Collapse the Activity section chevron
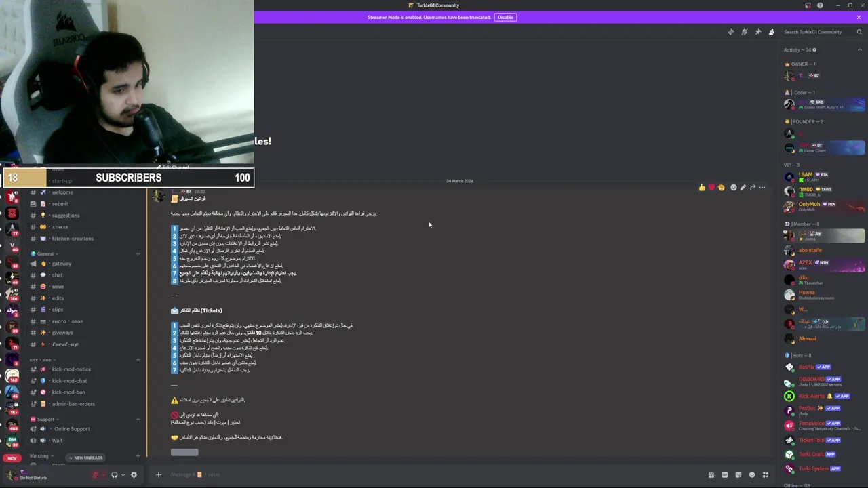This screenshot has height=488, width=868. pos(859,49)
